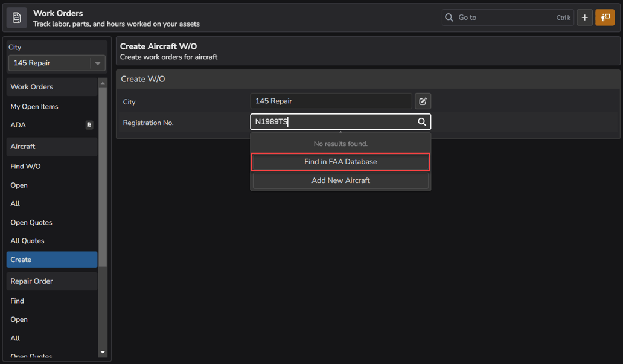Viewport: 623px width, 364px height.
Task: Choose Add New Aircraft
Action: pos(340,180)
